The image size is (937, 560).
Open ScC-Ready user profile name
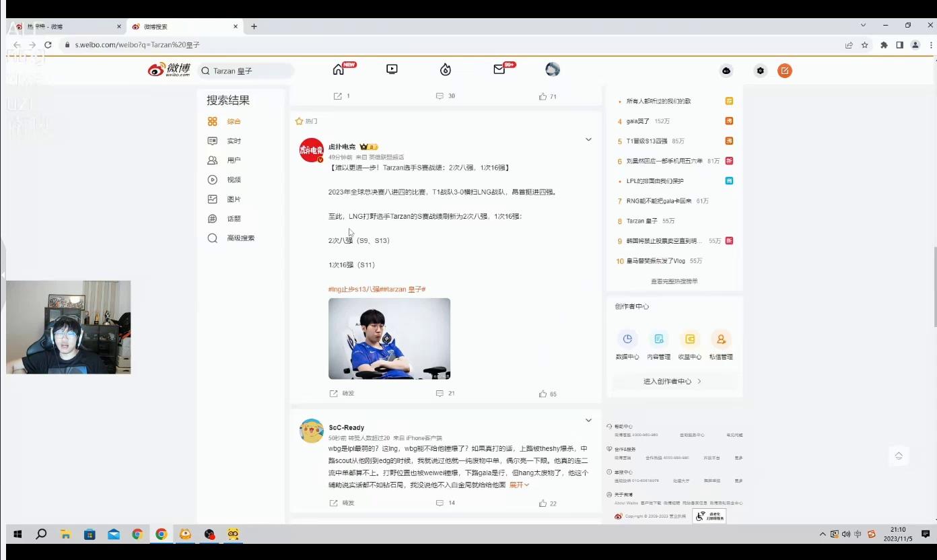click(x=347, y=427)
